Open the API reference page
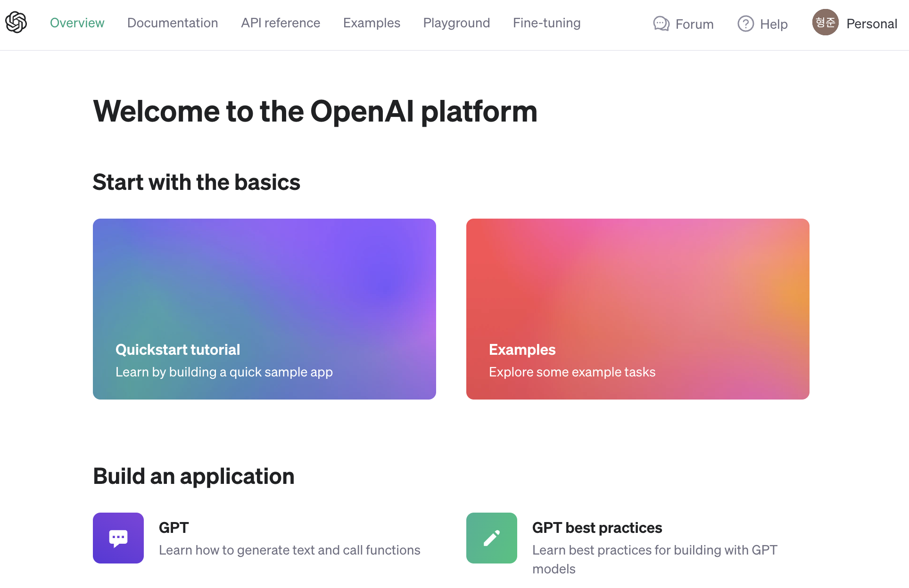The width and height of the screenshot is (909, 588). pyautogui.click(x=281, y=23)
